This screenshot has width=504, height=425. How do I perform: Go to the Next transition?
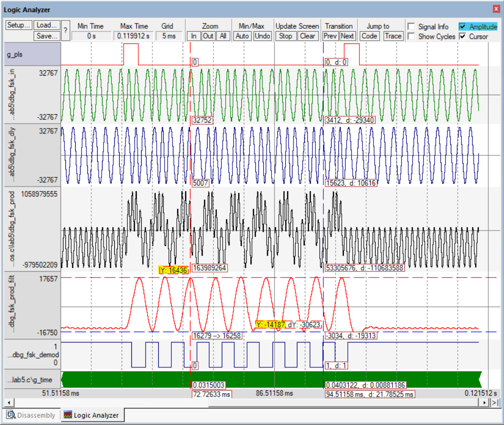point(347,36)
